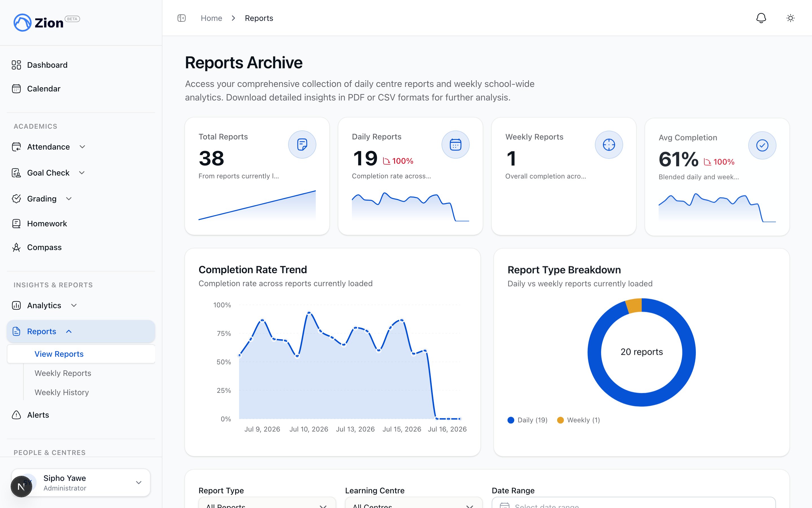Open the Calendar page
Screen dimensions: 812x508
(x=81, y=89)
